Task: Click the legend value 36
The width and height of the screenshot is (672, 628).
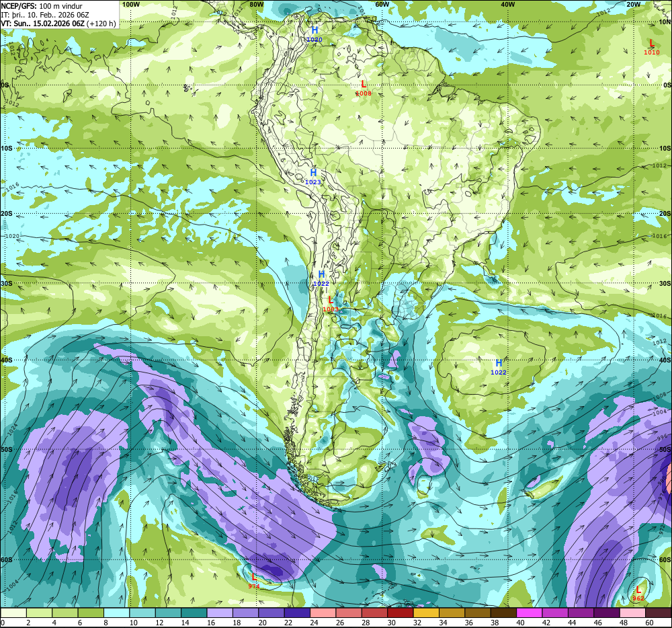Action: pos(469,623)
